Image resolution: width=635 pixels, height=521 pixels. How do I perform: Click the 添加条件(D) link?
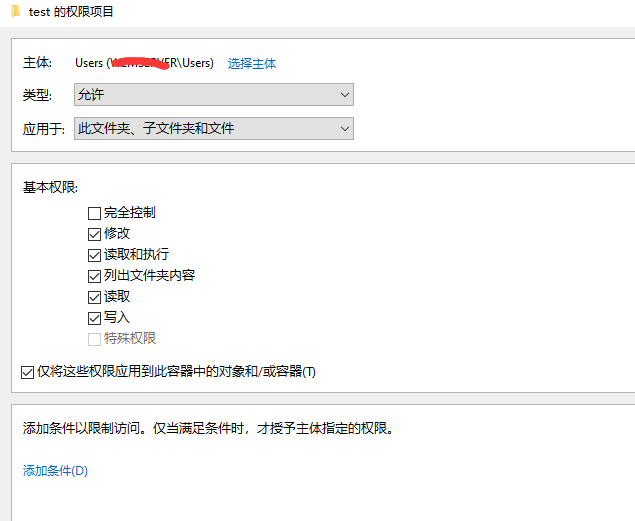click(x=56, y=471)
